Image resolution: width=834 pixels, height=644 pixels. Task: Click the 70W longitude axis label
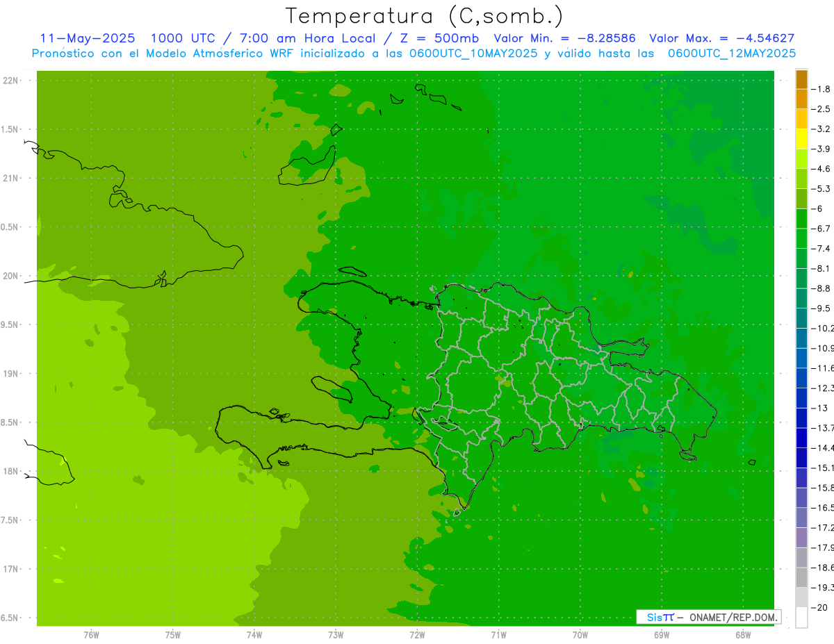coord(580,635)
